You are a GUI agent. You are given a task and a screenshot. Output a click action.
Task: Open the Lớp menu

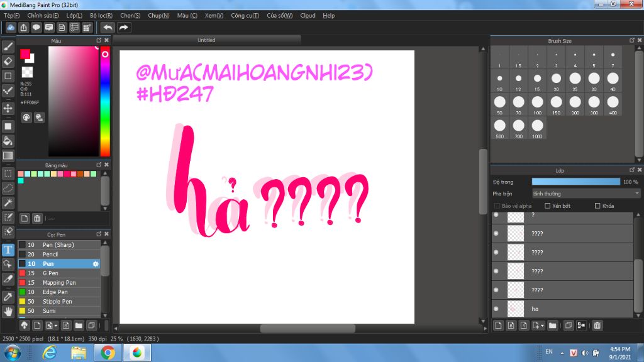[x=74, y=16]
